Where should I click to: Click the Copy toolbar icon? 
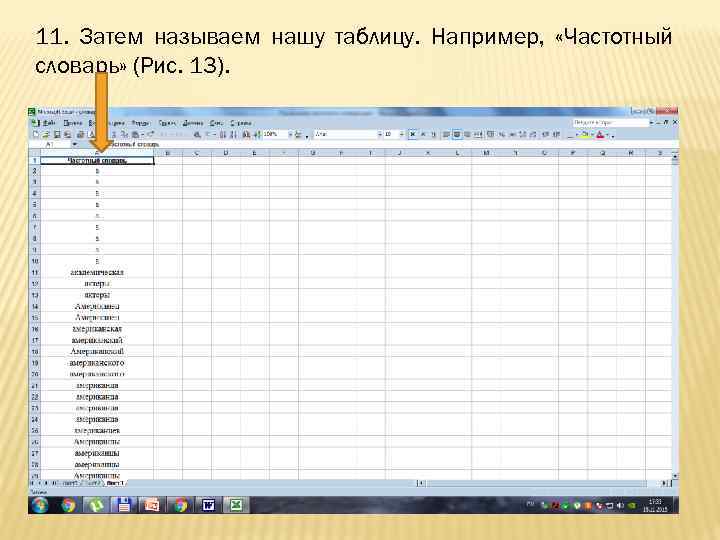[124, 134]
